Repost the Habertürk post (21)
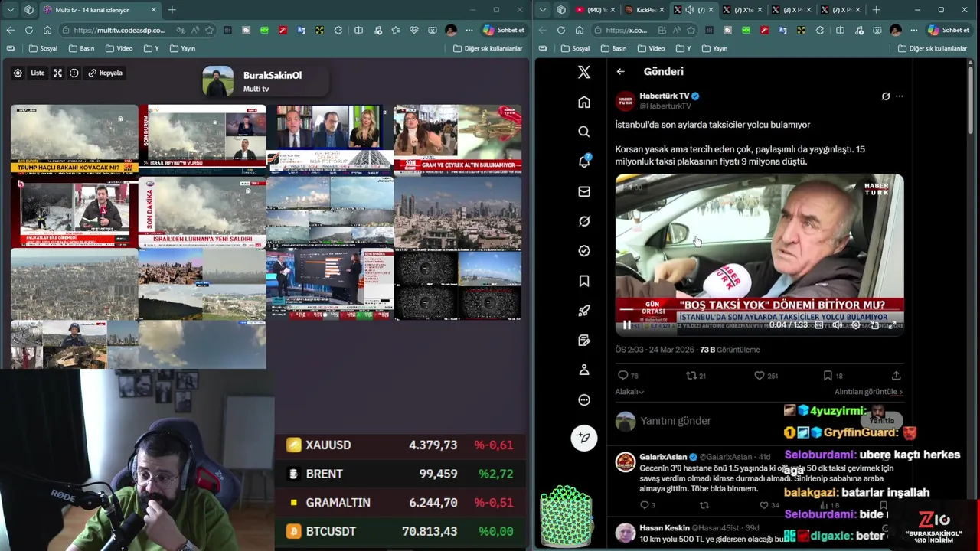 click(696, 376)
